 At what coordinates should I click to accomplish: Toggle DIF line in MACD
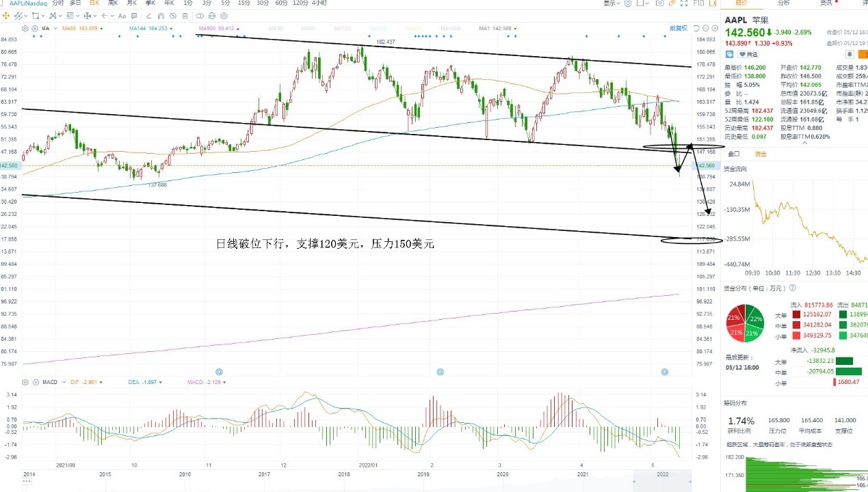point(86,382)
